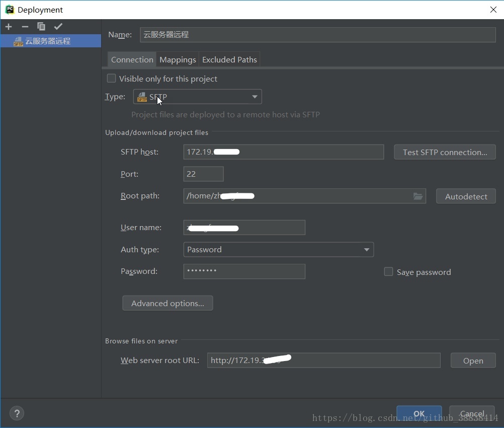Focus the Port field showing 22

click(203, 174)
